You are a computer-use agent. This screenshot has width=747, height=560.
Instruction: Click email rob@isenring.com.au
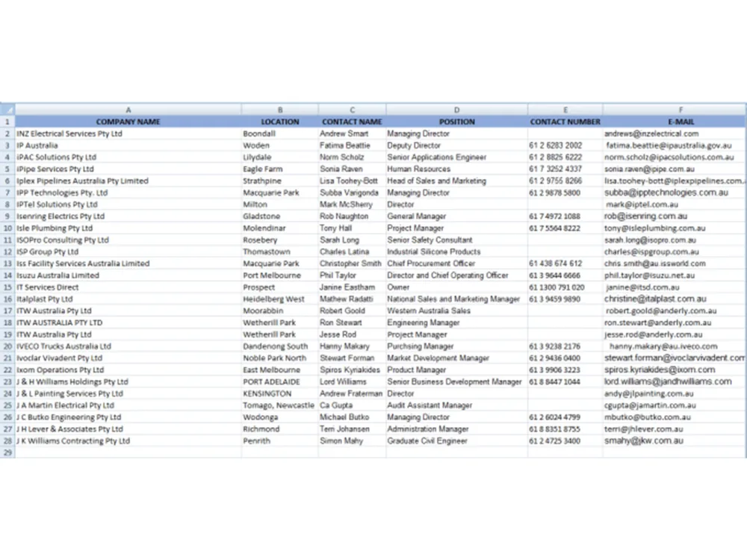click(675, 217)
